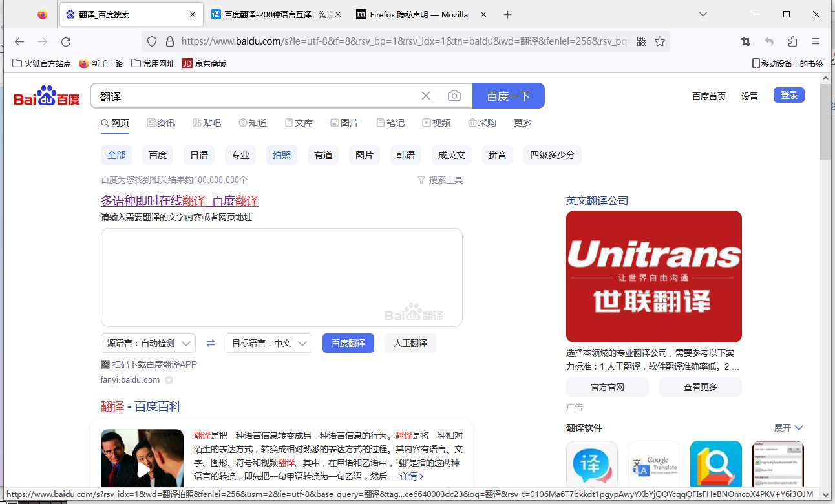Click the camera image search icon
Image resolution: width=835 pixels, height=504 pixels.
coord(454,96)
